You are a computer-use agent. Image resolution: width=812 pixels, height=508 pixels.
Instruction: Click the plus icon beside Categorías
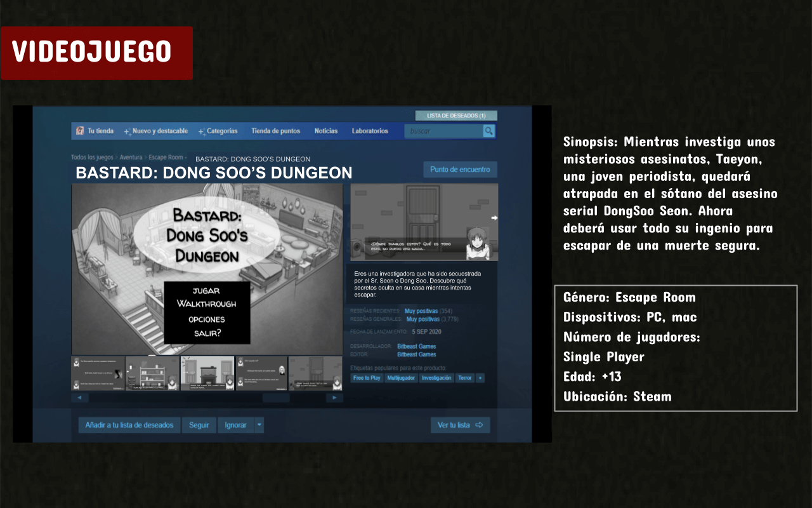(200, 131)
